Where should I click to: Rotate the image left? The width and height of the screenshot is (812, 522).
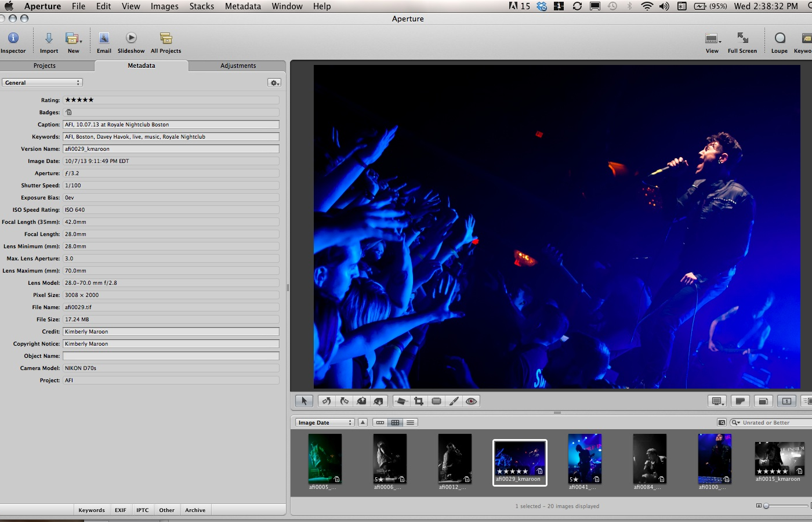[327, 401]
